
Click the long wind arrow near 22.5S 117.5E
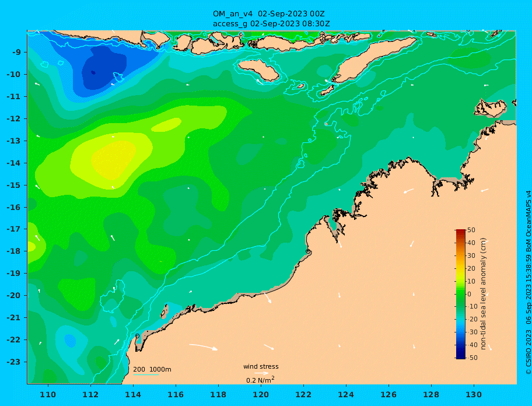(203, 346)
